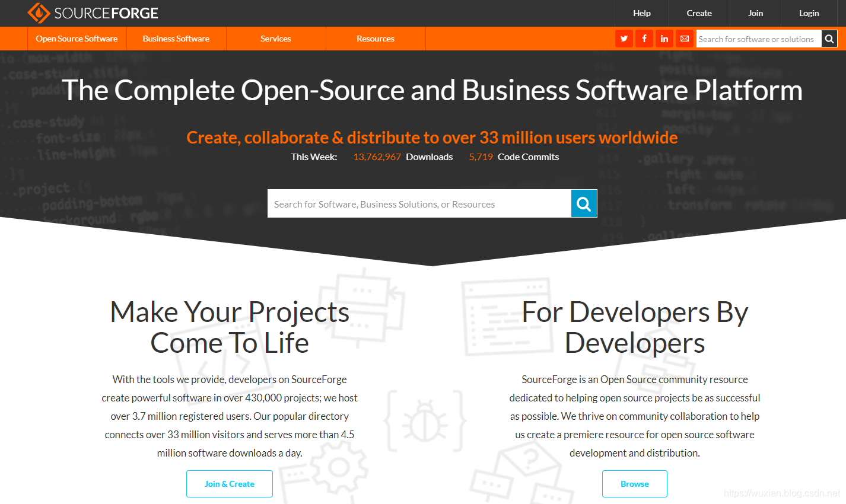Click the 'This Week:' label

[x=314, y=157]
